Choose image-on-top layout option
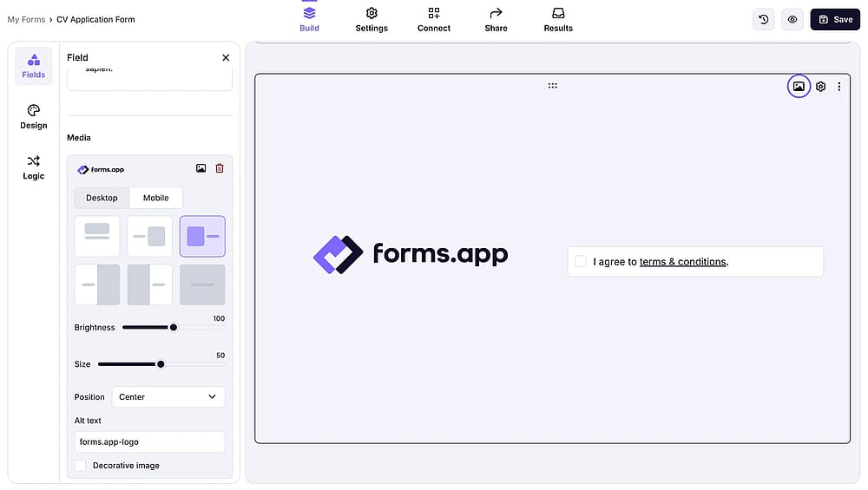868x490 pixels. tap(97, 236)
